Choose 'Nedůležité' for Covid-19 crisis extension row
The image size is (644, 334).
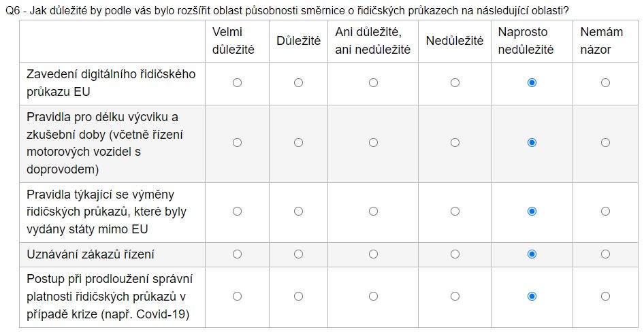(455, 297)
